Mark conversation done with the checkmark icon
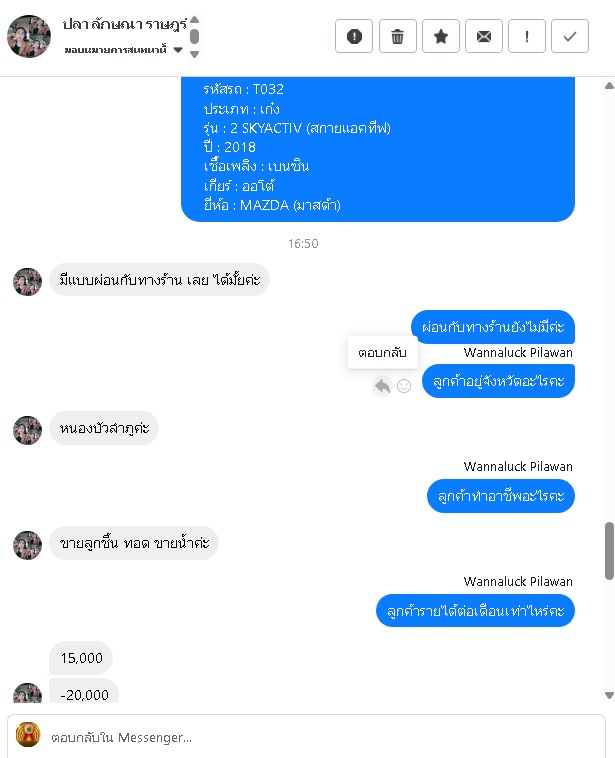The image size is (615, 758). click(x=570, y=36)
